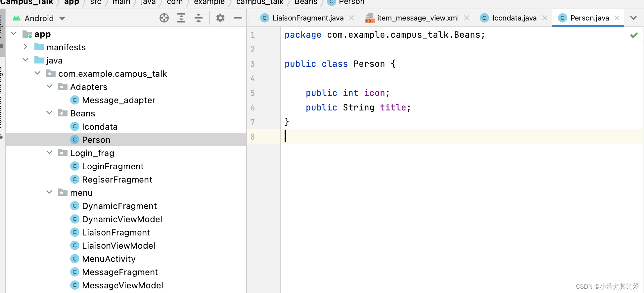Collapse the app module node
The width and height of the screenshot is (644, 293).
(14, 33)
